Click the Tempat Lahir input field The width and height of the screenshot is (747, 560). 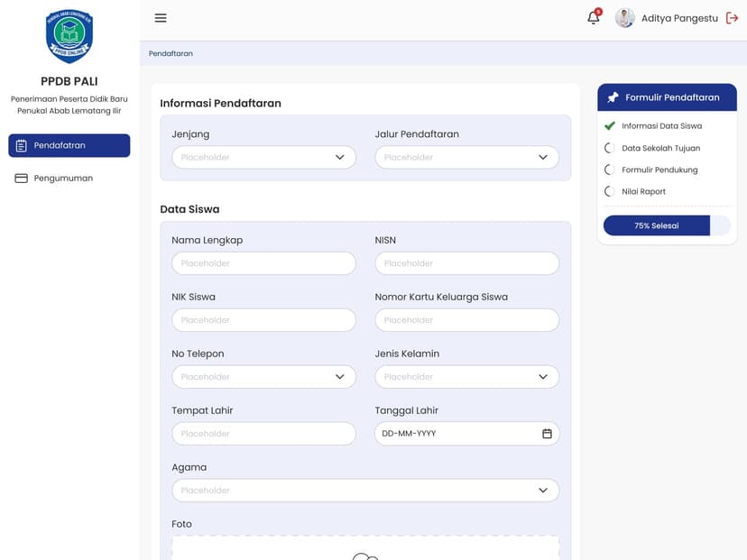click(264, 434)
